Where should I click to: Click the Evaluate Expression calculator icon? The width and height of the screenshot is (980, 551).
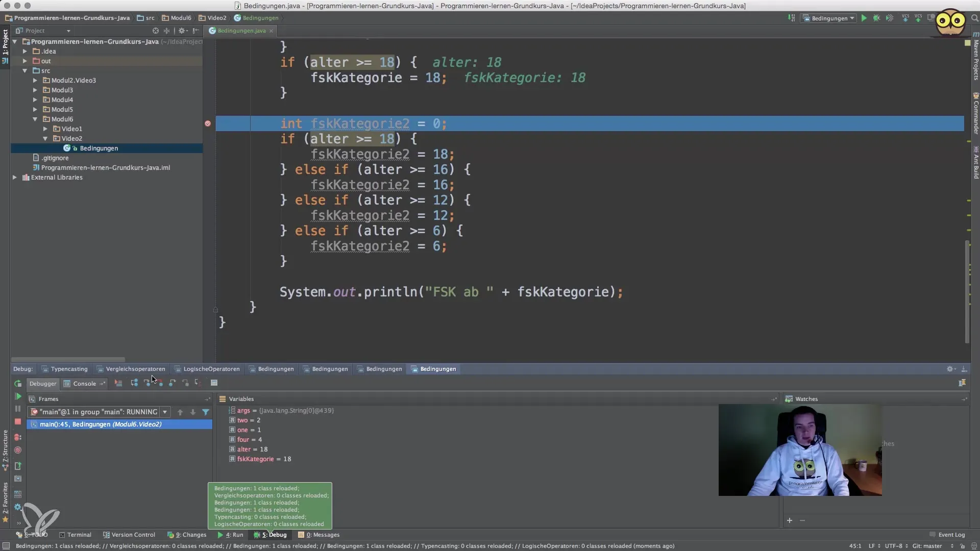coord(214,383)
